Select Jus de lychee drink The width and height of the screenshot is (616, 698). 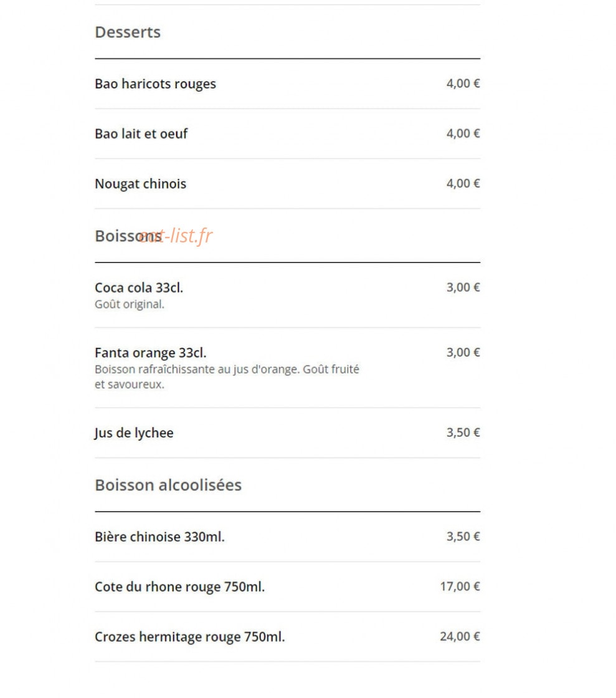(287, 433)
